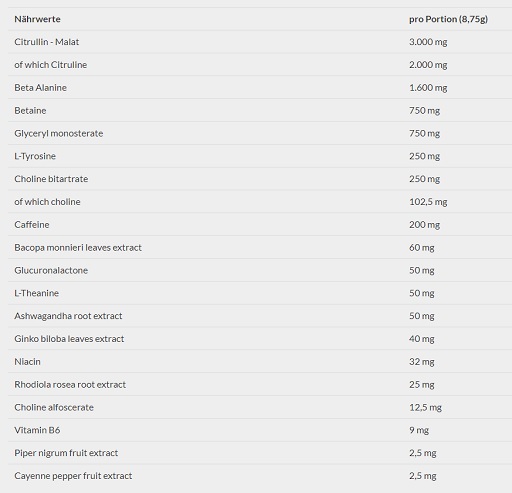
Task: Click the Vitamin B6 row label
Action: point(37,430)
